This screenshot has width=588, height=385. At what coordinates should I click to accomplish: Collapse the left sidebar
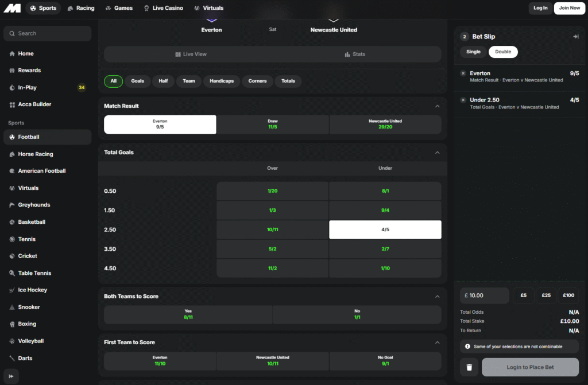tap(10, 377)
